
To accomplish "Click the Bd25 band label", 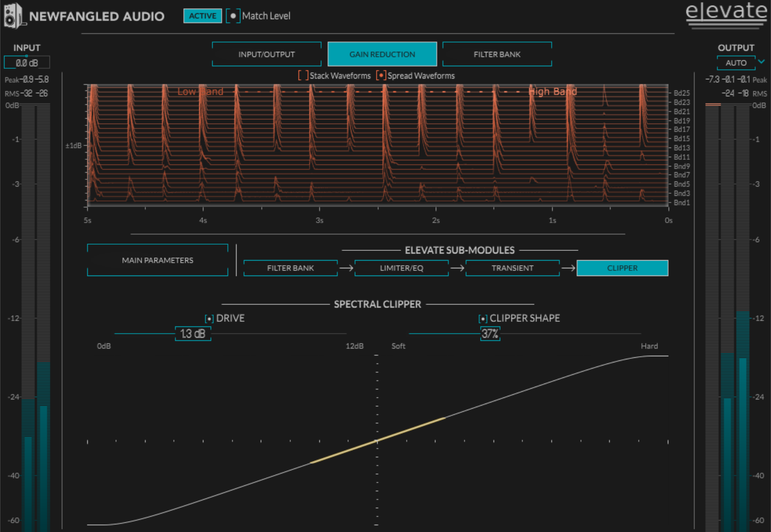I will tap(682, 93).
